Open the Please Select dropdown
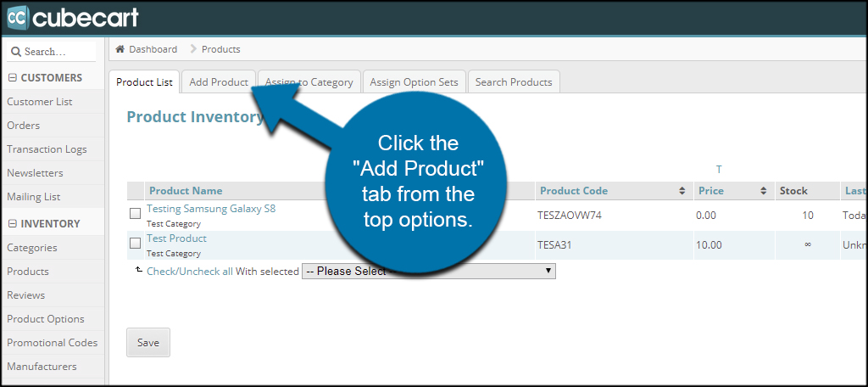Image resolution: width=868 pixels, height=387 pixels. tap(428, 271)
